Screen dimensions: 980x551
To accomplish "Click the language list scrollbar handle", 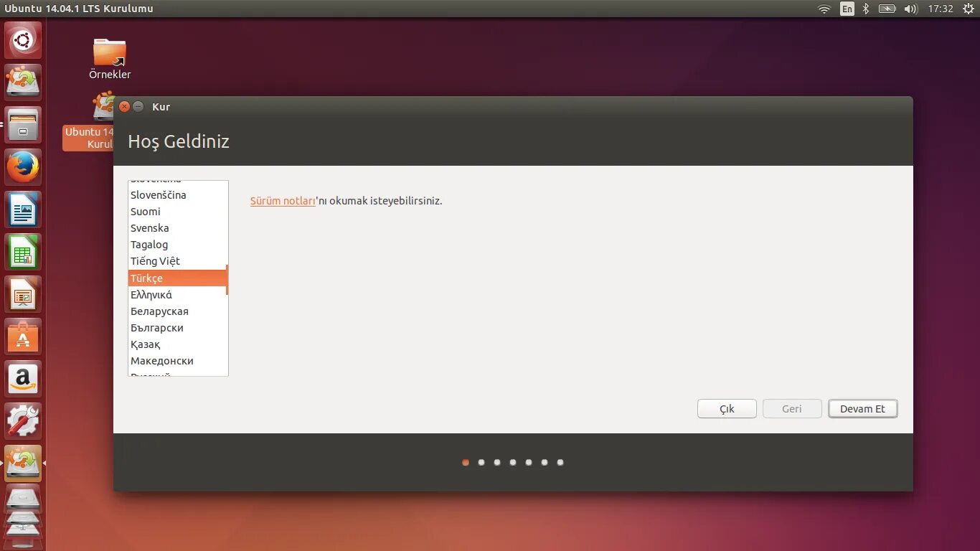I will (227, 280).
